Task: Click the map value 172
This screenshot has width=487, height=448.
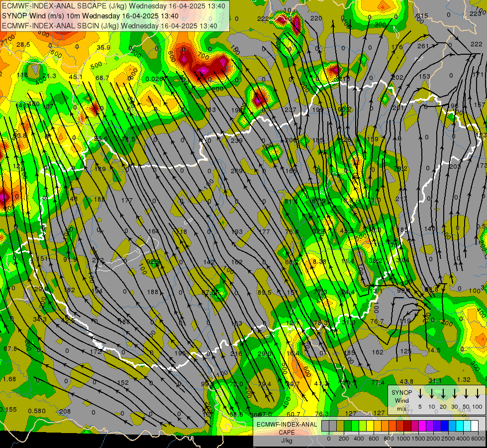Action: (96, 352)
